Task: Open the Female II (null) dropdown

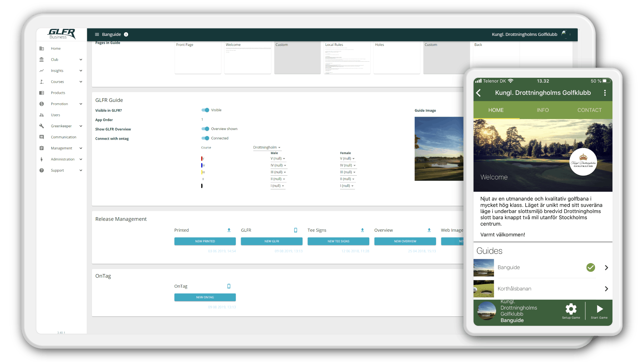Action: tap(347, 179)
